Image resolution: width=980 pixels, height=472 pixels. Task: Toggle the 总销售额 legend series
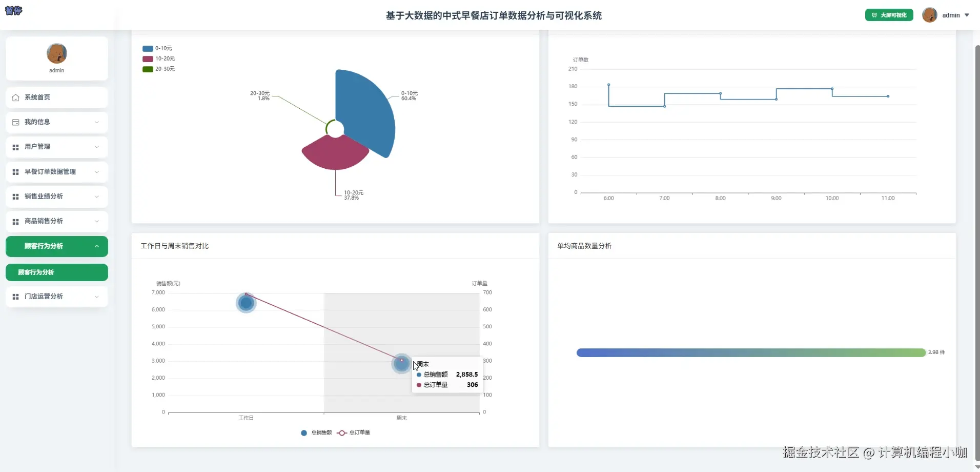click(316, 432)
